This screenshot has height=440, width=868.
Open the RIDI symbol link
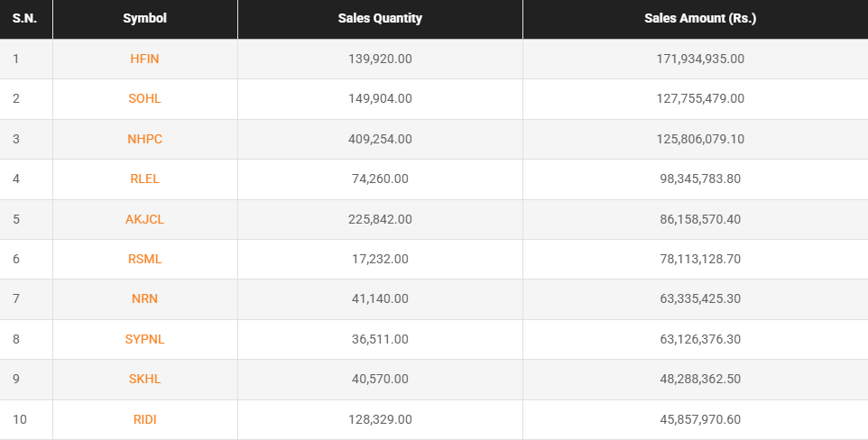(x=144, y=419)
